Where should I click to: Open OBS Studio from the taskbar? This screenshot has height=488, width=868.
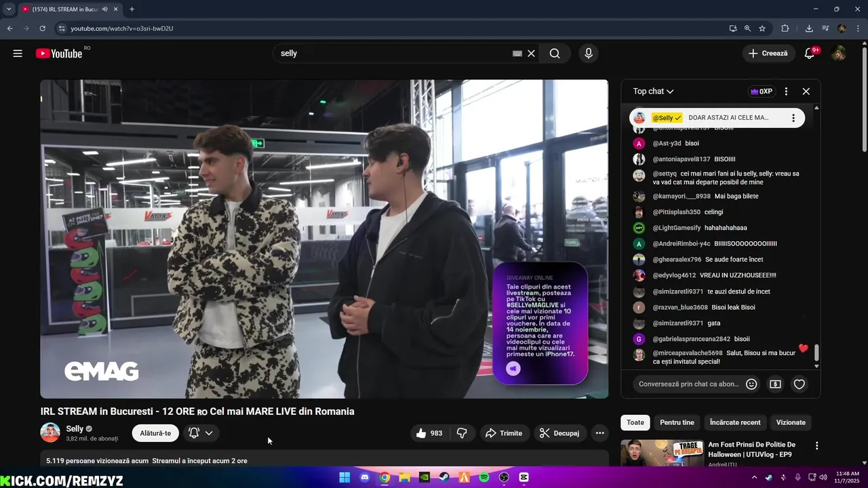[x=504, y=477]
